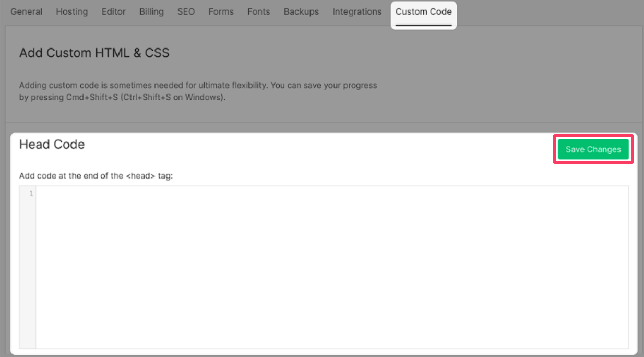Click the Add Custom HTML & CSS heading
The height and width of the screenshot is (357, 644).
94,53
